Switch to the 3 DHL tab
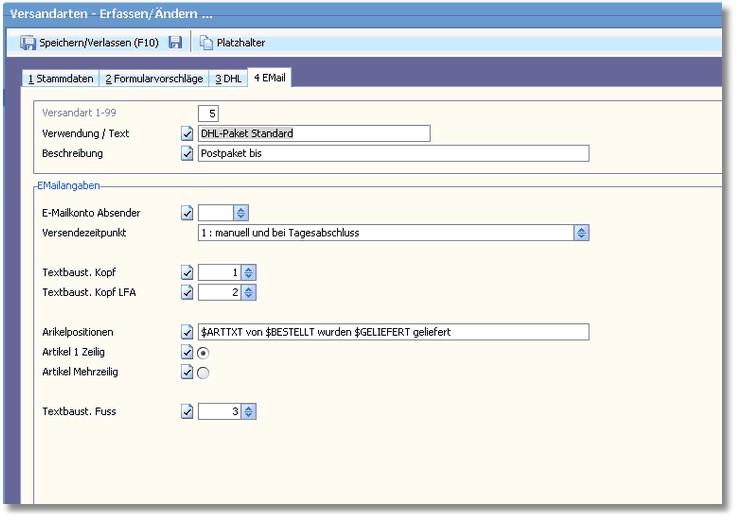The height and width of the screenshot is (518, 736). tap(228, 78)
